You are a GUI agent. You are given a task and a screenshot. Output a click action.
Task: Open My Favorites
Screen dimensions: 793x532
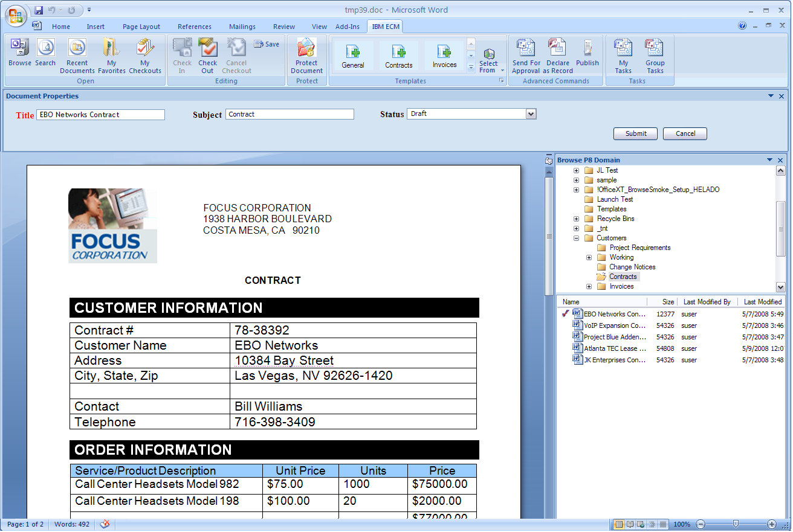pyautogui.click(x=112, y=56)
